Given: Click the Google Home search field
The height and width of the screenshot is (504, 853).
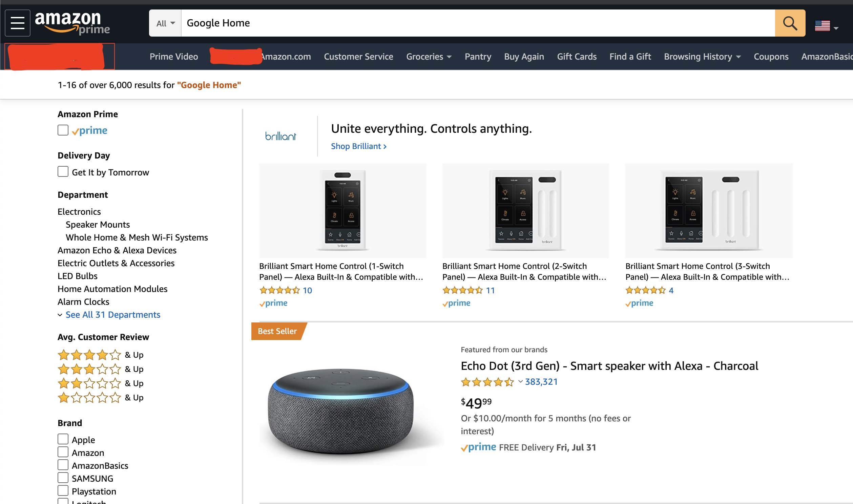Looking at the screenshot, I should (475, 23).
